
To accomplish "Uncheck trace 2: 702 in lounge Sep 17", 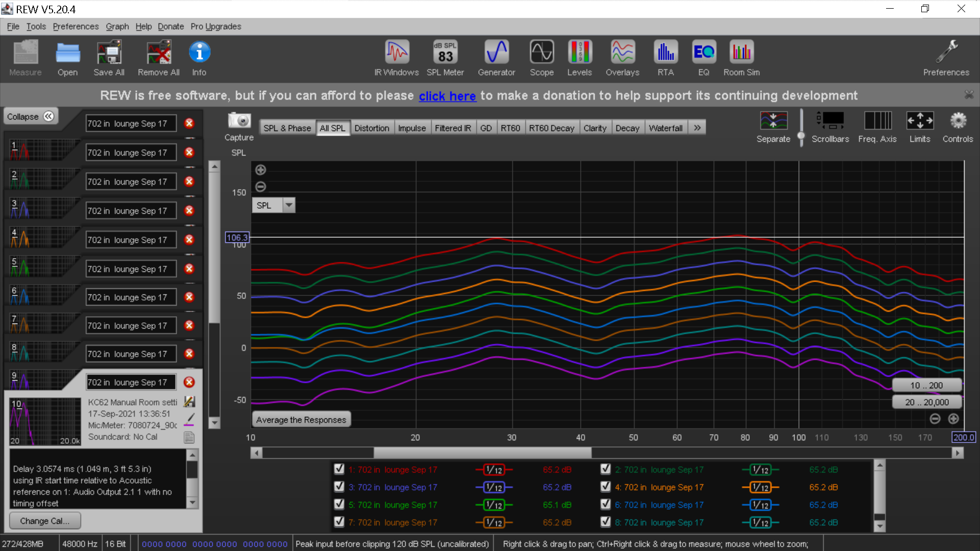I will (605, 469).
